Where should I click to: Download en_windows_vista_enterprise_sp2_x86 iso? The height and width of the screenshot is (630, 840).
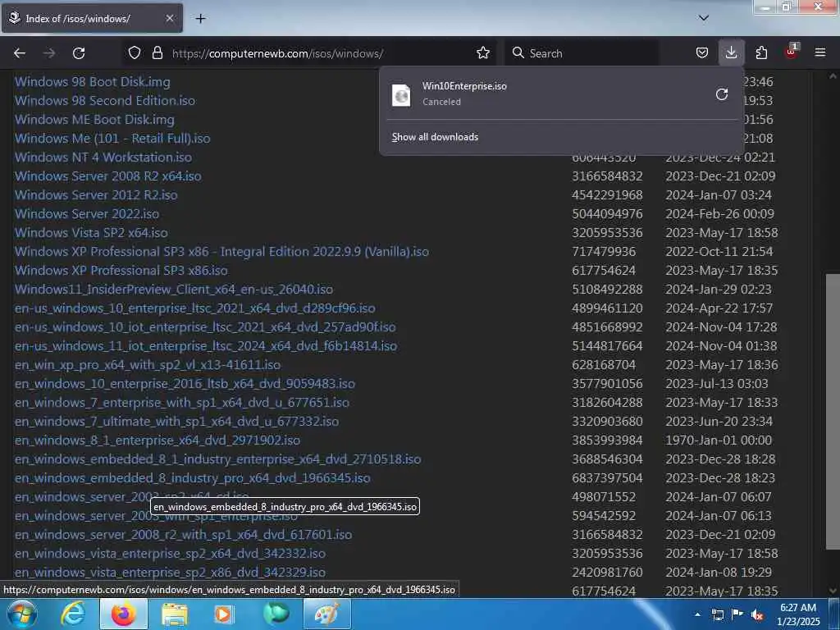click(170, 572)
